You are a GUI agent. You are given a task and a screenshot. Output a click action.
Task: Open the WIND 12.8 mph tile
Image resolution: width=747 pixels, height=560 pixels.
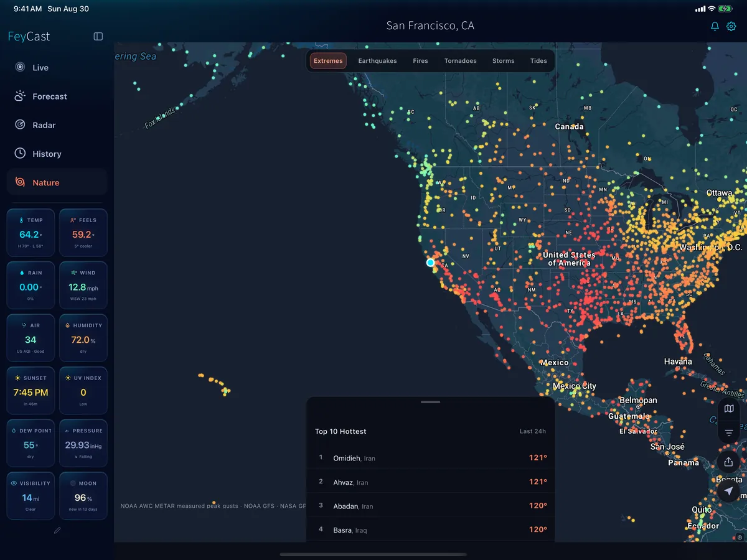click(x=83, y=285)
